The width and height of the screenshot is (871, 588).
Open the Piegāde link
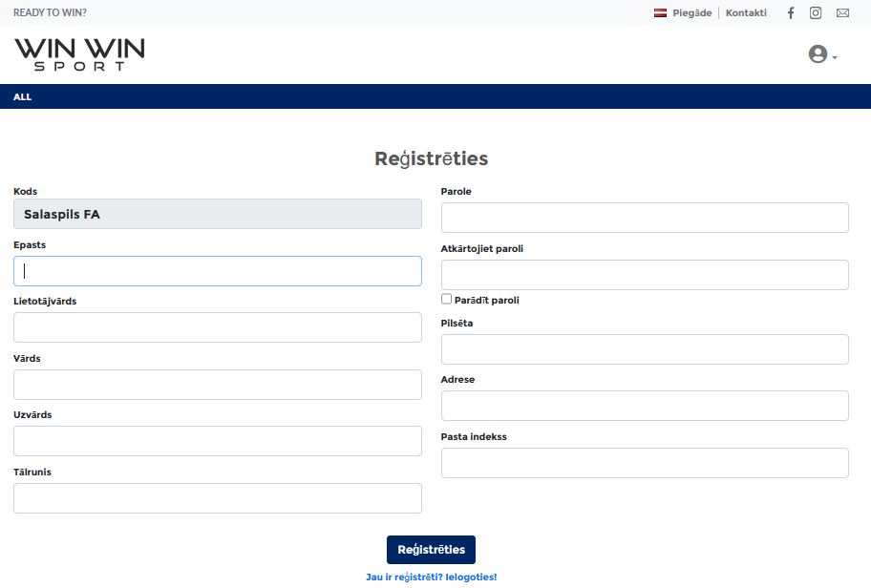click(x=691, y=12)
